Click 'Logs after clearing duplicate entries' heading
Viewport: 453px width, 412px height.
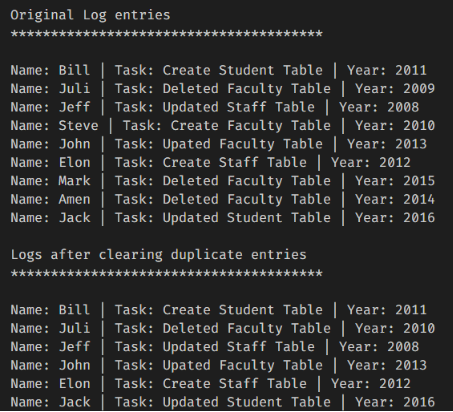(158, 255)
